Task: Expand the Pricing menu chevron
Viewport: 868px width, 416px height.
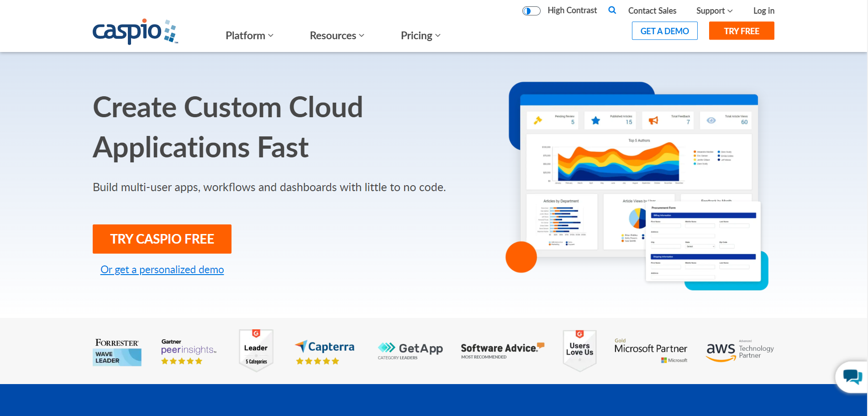Action: pyautogui.click(x=438, y=36)
